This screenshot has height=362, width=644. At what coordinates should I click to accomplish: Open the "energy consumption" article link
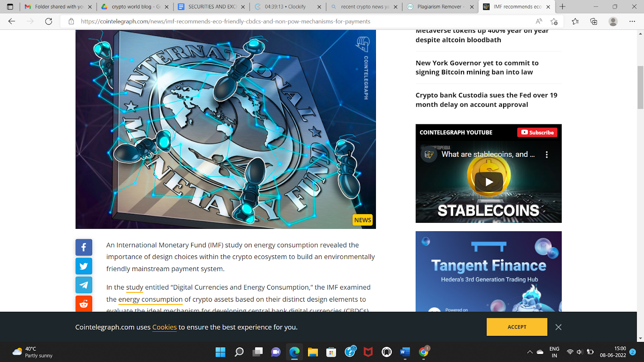tap(151, 299)
